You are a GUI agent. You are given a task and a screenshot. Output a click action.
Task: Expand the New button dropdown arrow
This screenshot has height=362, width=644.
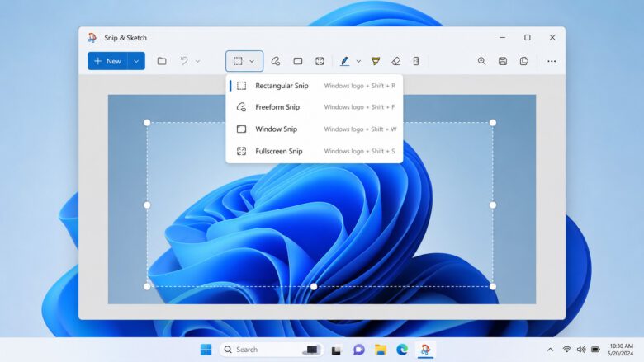[136, 61]
